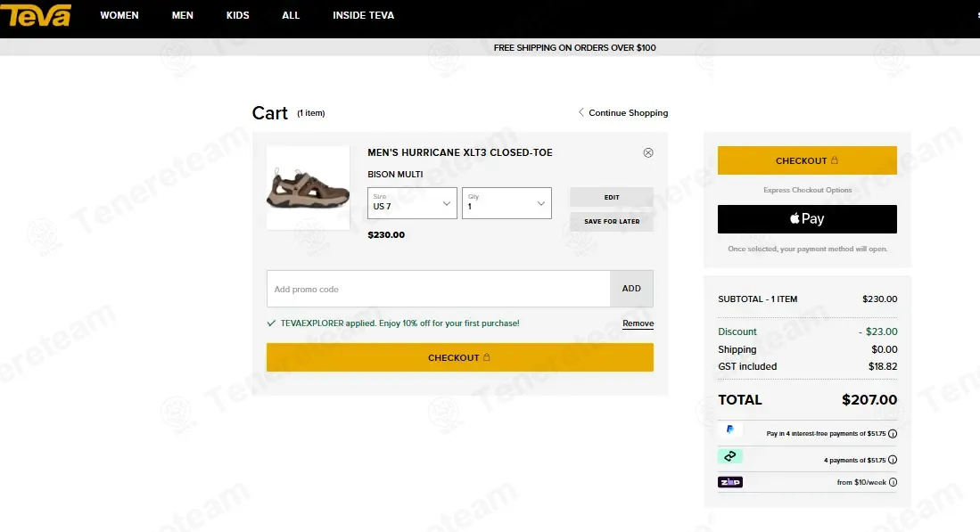Click Continue Shopping link
The height and width of the screenshot is (532, 980).
coord(622,112)
